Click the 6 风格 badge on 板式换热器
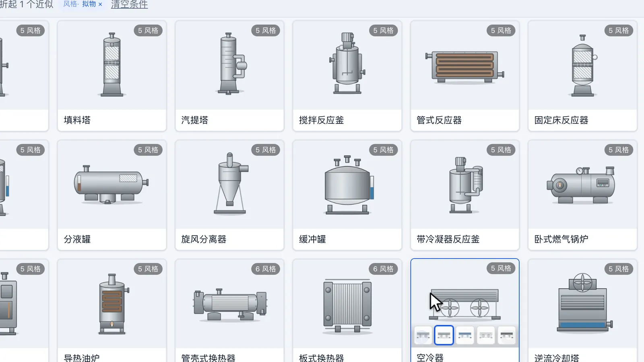 [383, 269]
